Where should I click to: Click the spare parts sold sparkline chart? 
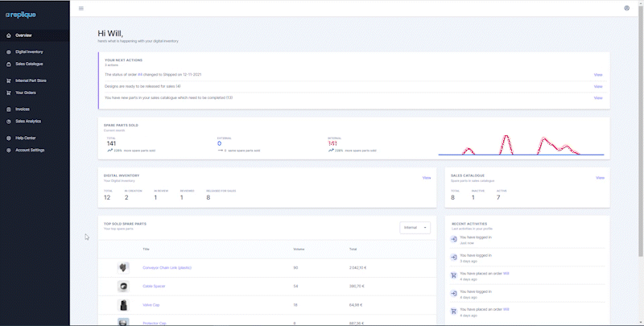point(521,145)
